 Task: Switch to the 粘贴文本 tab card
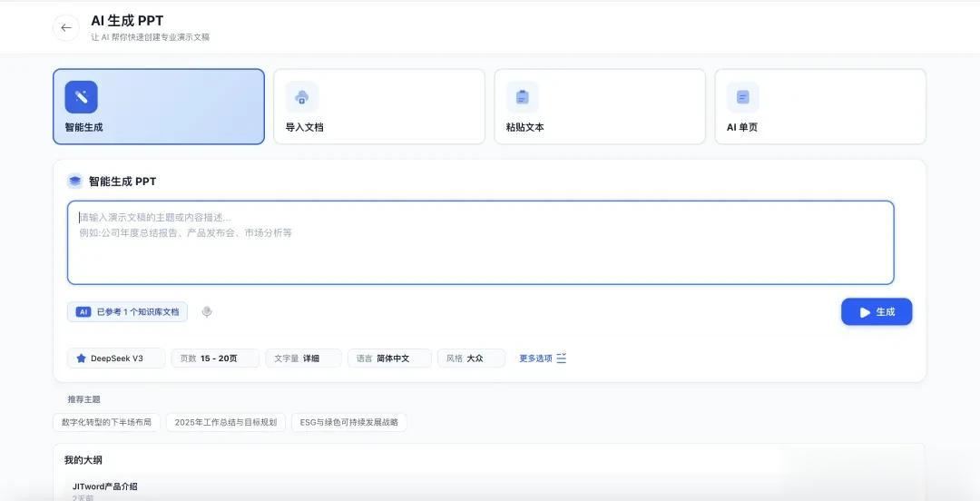tap(600, 106)
